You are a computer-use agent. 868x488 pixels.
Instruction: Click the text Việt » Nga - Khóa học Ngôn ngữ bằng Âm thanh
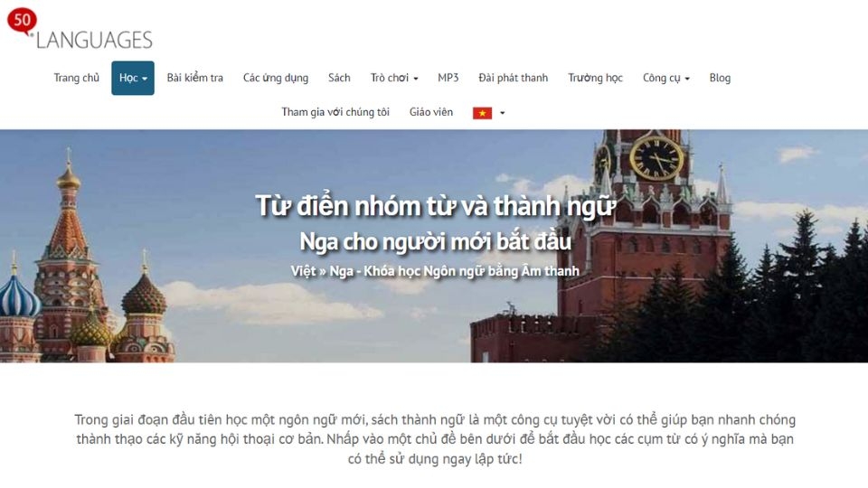click(x=435, y=271)
